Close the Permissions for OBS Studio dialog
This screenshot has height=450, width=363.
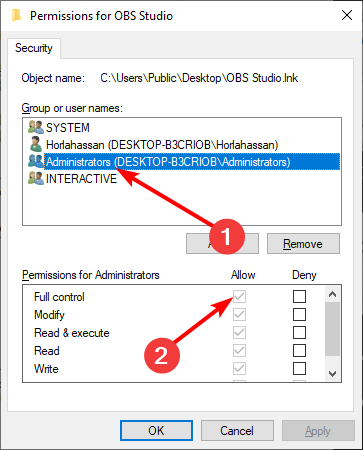click(347, 15)
